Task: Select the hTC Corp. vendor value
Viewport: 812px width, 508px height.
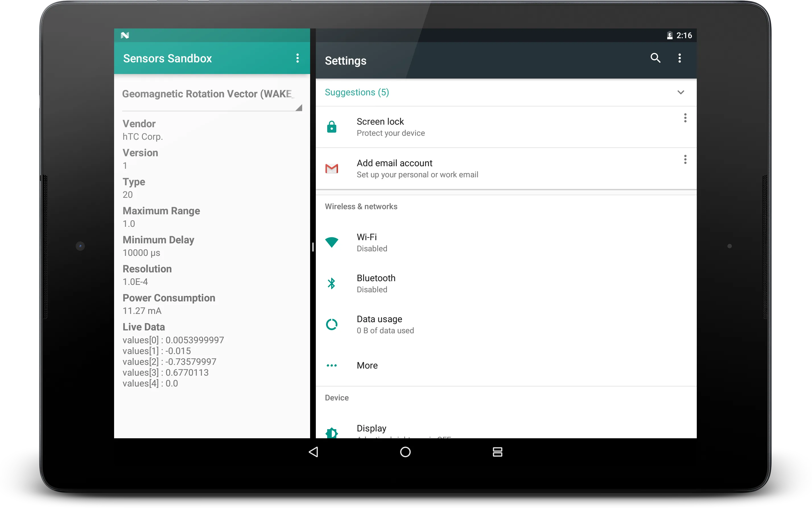Action: 143,137
